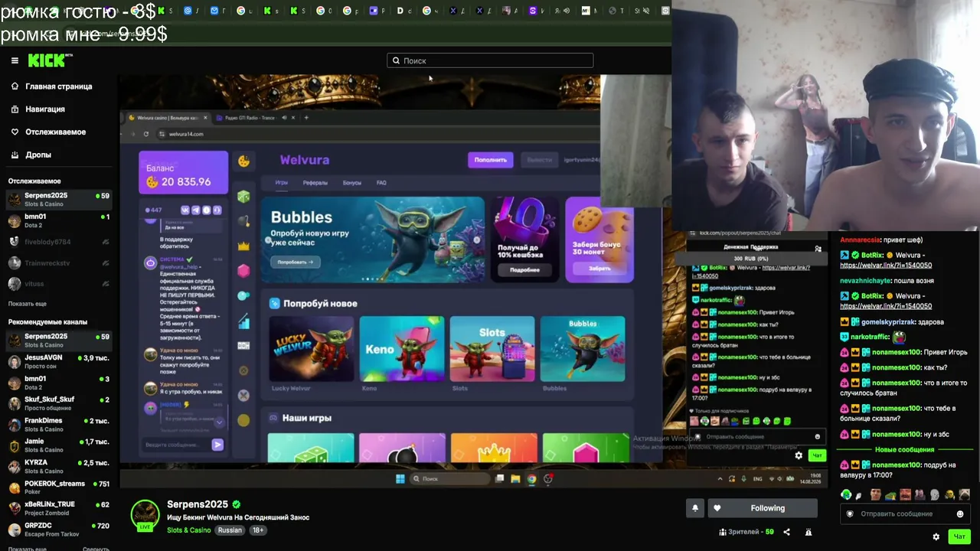
Task: Select the bubbles game icon in Welvura sidebar
Action: click(x=243, y=295)
